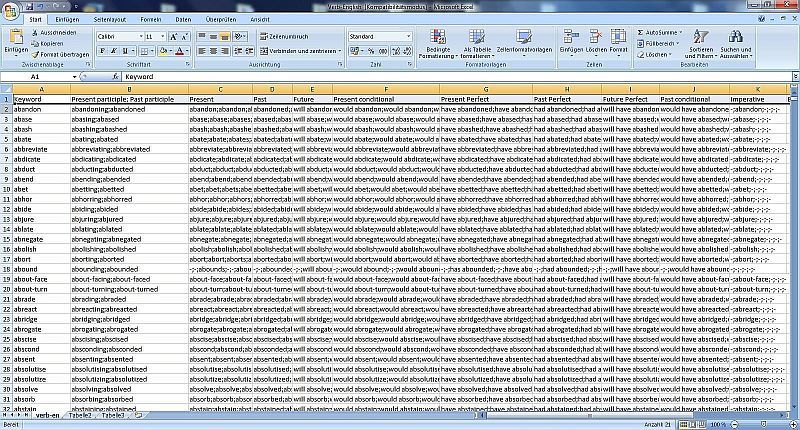Insert cells using Zellen Einfügen
This screenshot has width=800, height=430.
571,42
